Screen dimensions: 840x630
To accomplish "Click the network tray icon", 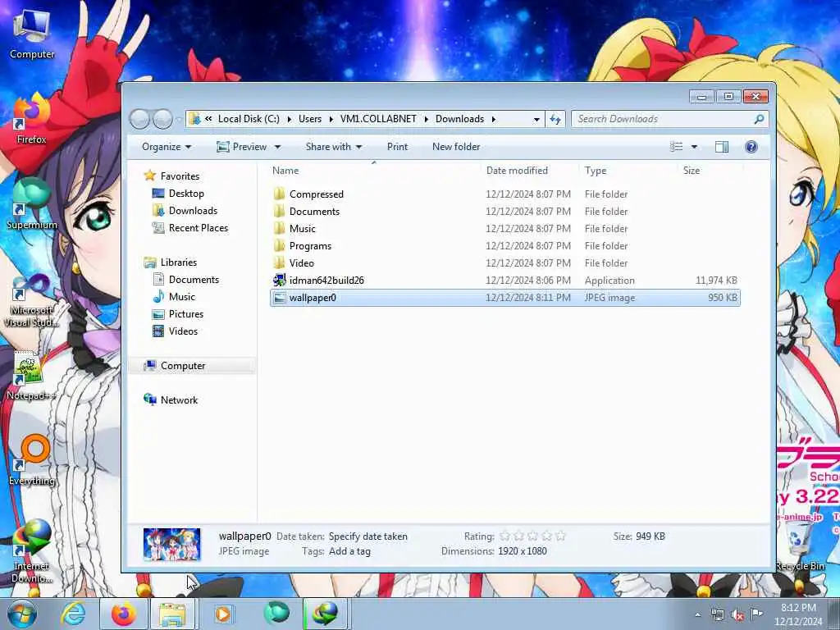I will pyautogui.click(x=718, y=615).
